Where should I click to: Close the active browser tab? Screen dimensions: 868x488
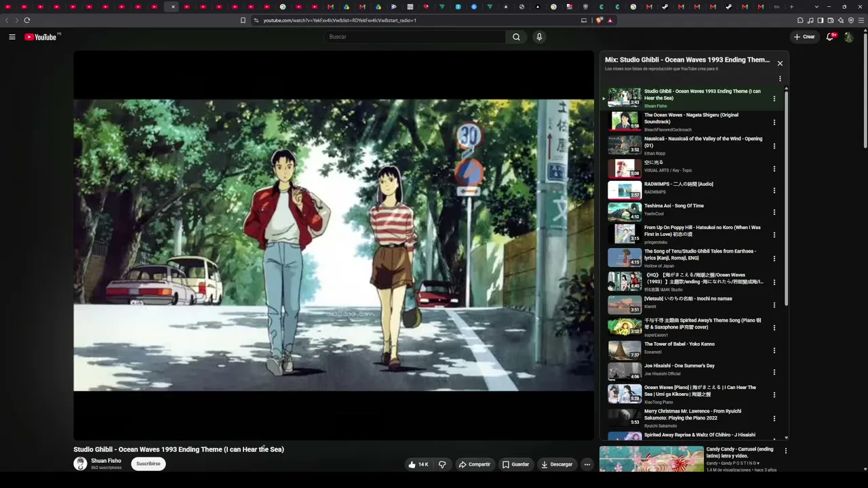point(173,7)
